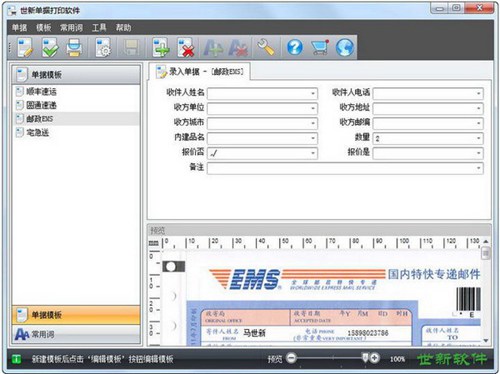The width and height of the screenshot is (500, 374).
Task: Click the preview zoom slider handle
Action: [365, 358]
